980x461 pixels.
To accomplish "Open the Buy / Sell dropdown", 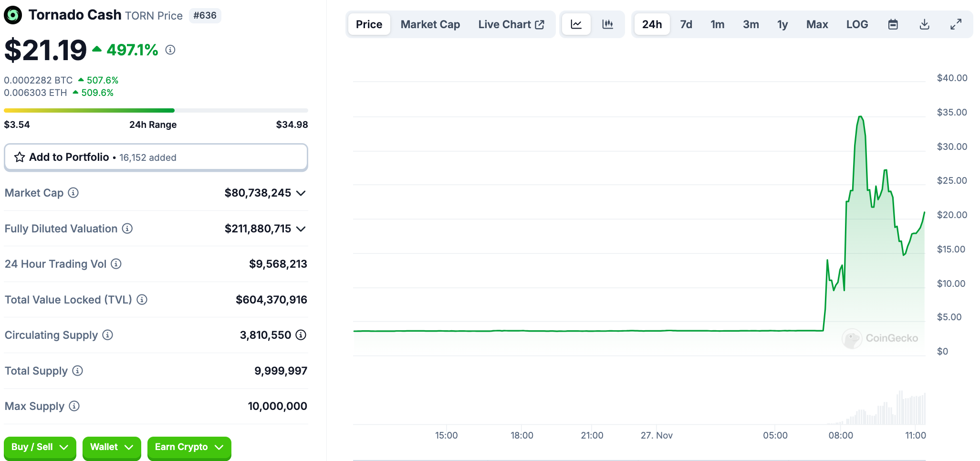I will [x=40, y=448].
